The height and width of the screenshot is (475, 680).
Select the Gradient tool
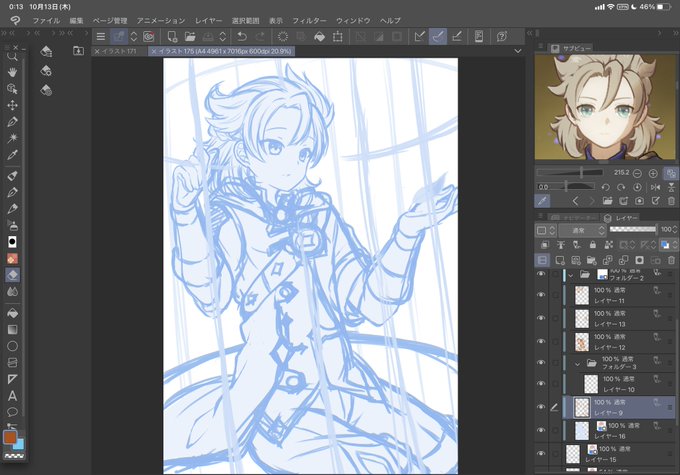coord(12,330)
